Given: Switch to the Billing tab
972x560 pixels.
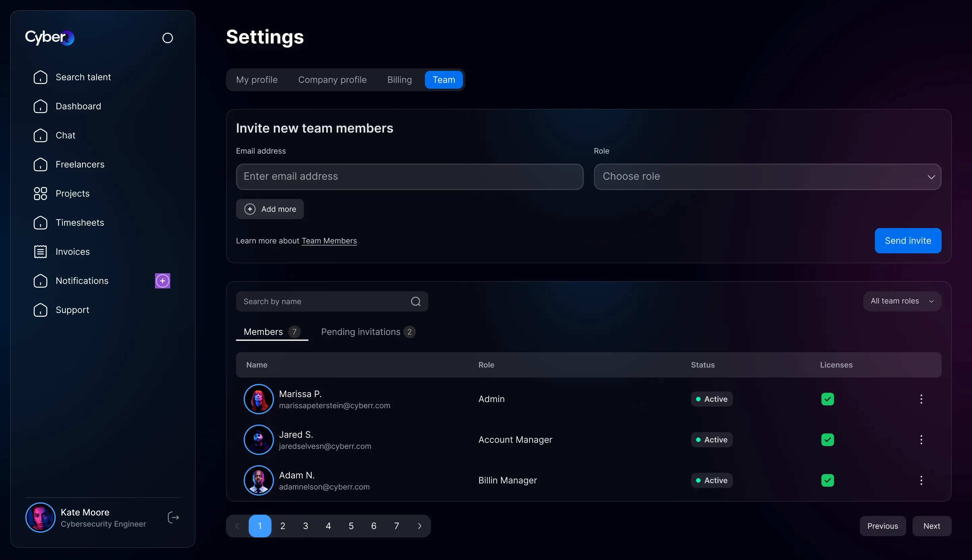Looking at the screenshot, I should pos(399,80).
